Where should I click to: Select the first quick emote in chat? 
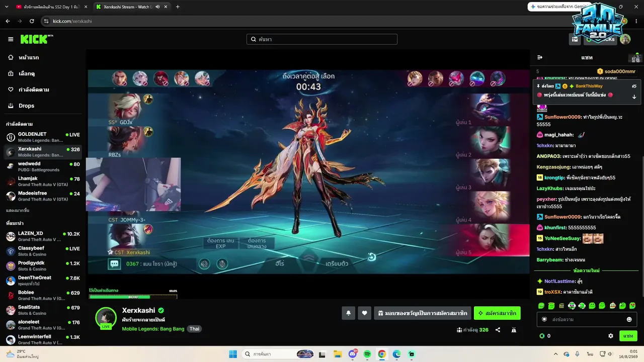click(541, 306)
